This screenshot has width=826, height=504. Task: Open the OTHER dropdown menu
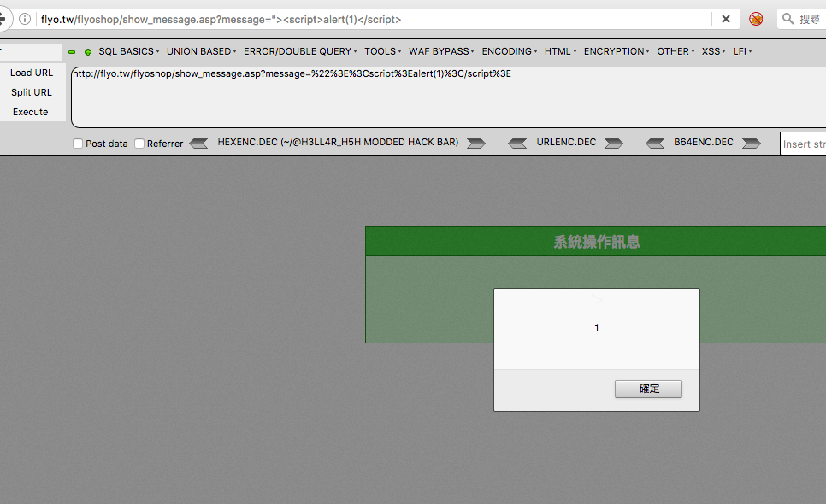[x=676, y=51]
